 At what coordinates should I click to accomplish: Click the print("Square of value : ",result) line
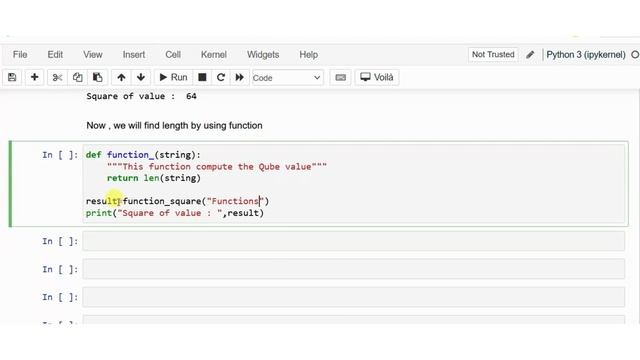point(175,213)
